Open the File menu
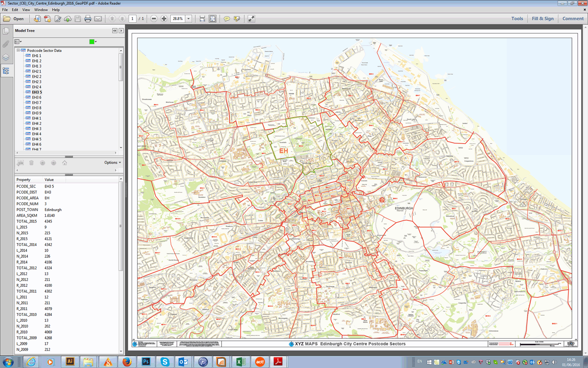 pos(5,10)
